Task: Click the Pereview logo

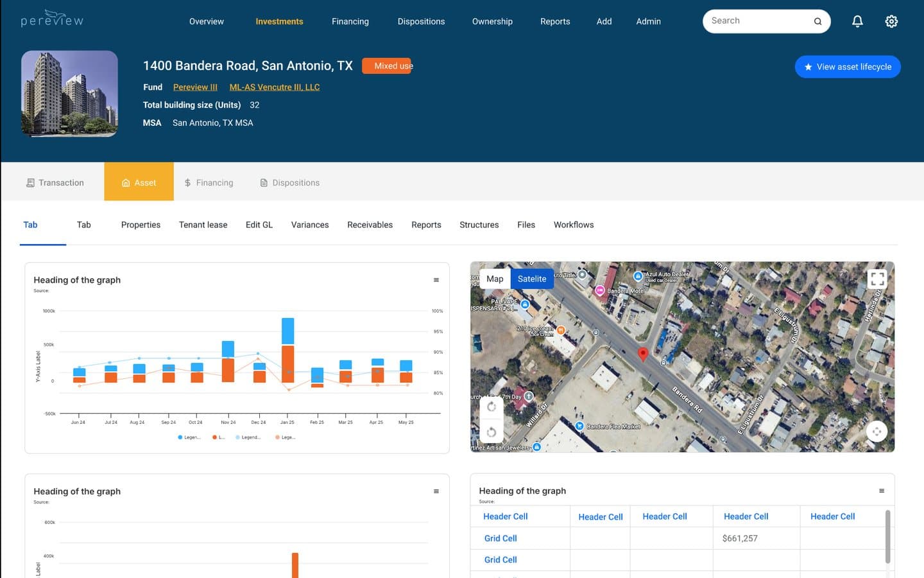Action: [52, 18]
